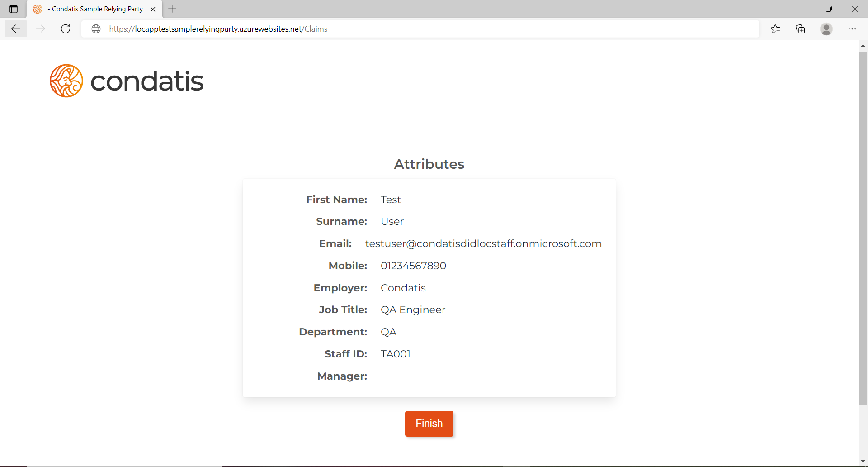This screenshot has width=868, height=467.
Task: Open the browser profile menu
Action: (x=826, y=29)
